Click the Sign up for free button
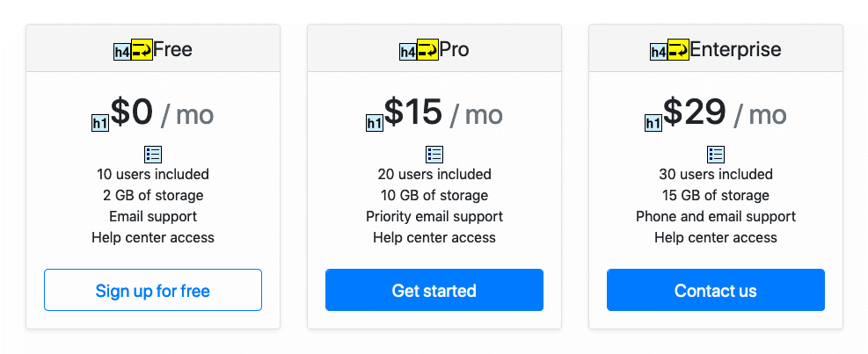The width and height of the screenshot is (868, 354). [153, 290]
